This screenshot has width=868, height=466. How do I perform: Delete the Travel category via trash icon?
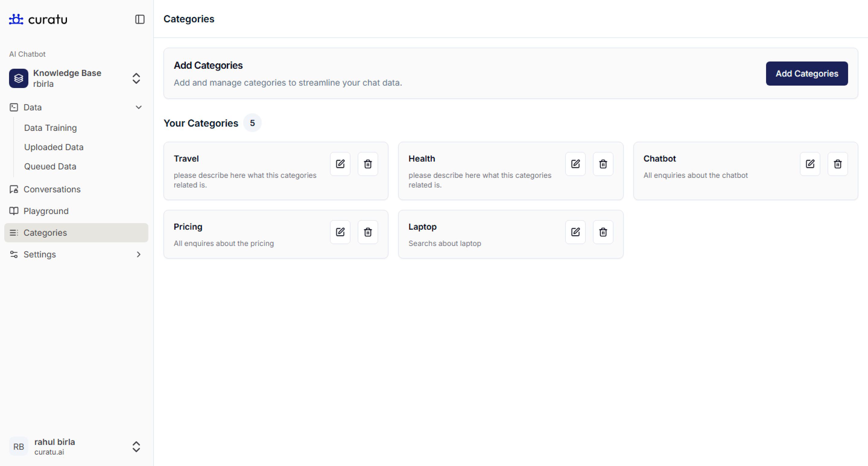(x=368, y=164)
